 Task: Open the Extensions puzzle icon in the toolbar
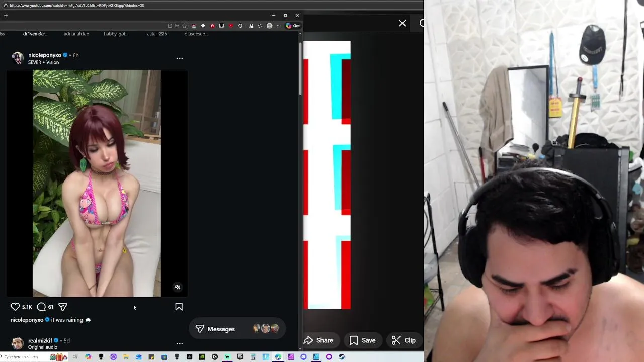(240, 26)
